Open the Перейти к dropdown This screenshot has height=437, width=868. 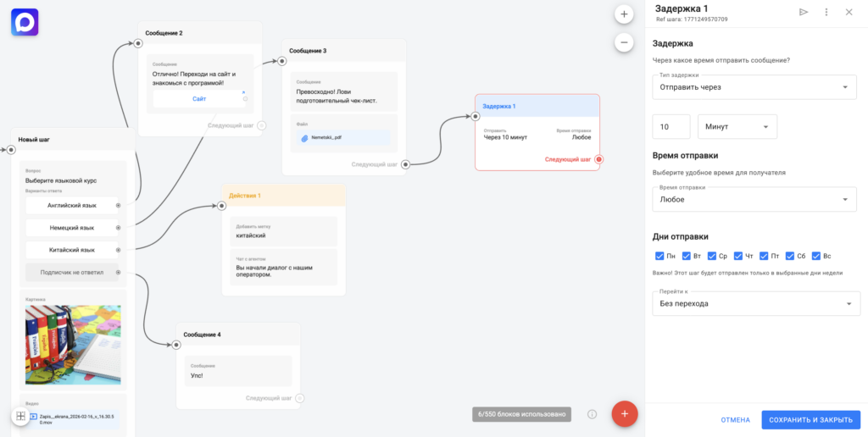click(755, 303)
